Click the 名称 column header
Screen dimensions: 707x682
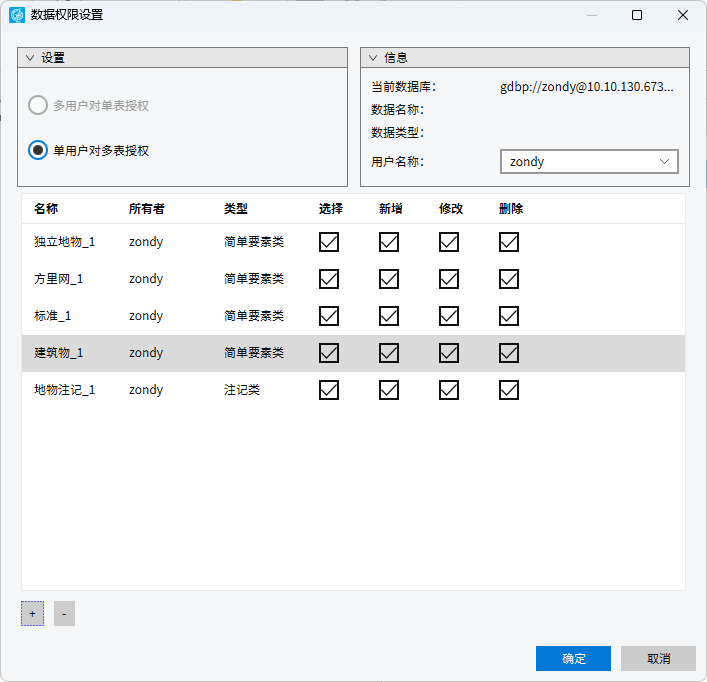[46, 209]
